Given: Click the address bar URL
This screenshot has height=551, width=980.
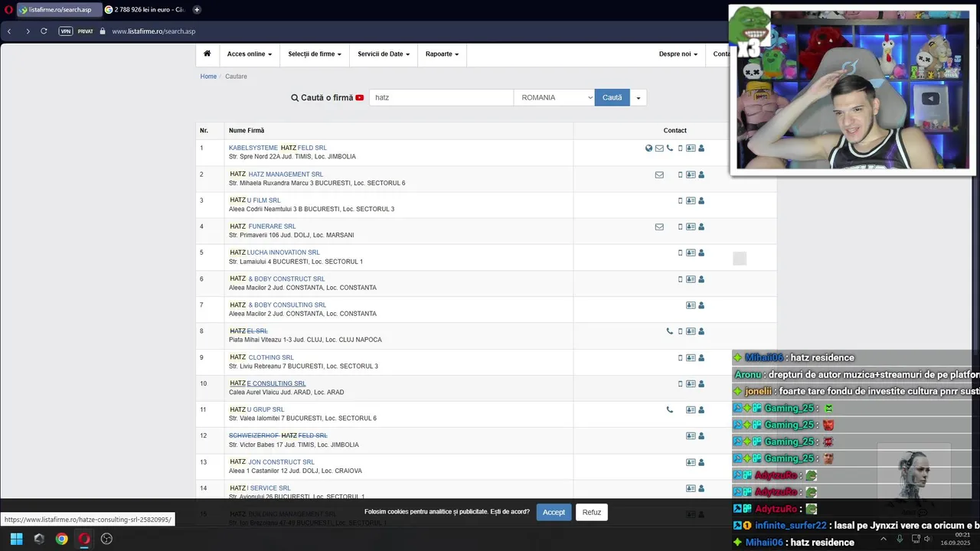Looking at the screenshot, I should [x=153, y=31].
